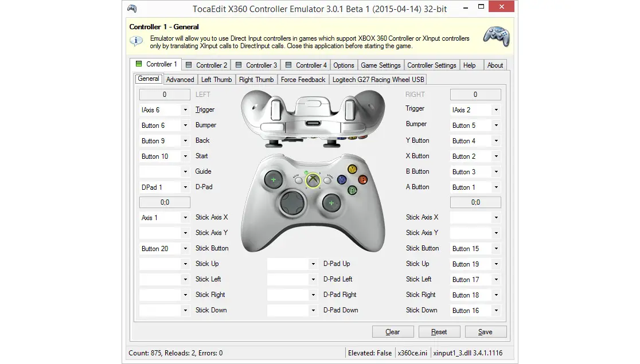Expand the D-Pad DPad 1 dropdown

tap(185, 187)
